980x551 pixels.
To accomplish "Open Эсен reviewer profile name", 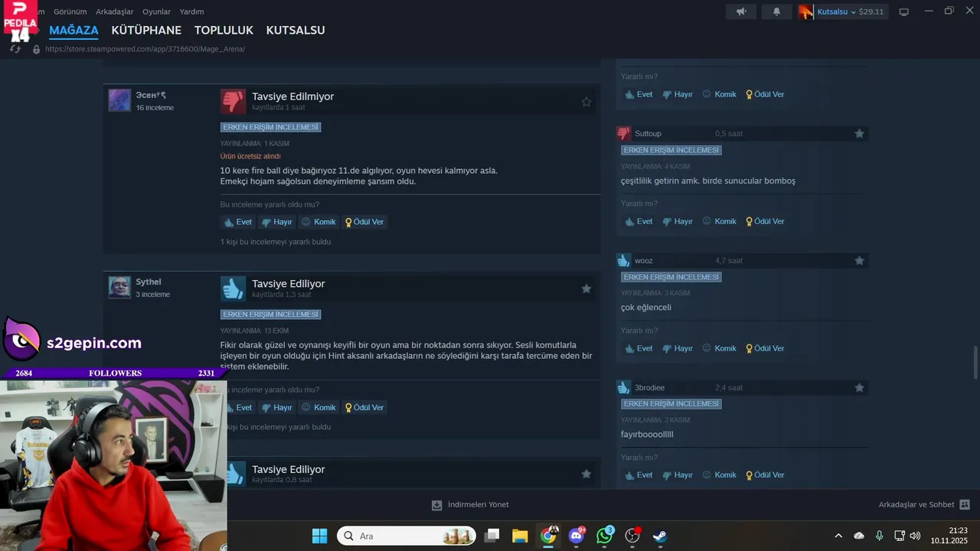I will [x=151, y=95].
